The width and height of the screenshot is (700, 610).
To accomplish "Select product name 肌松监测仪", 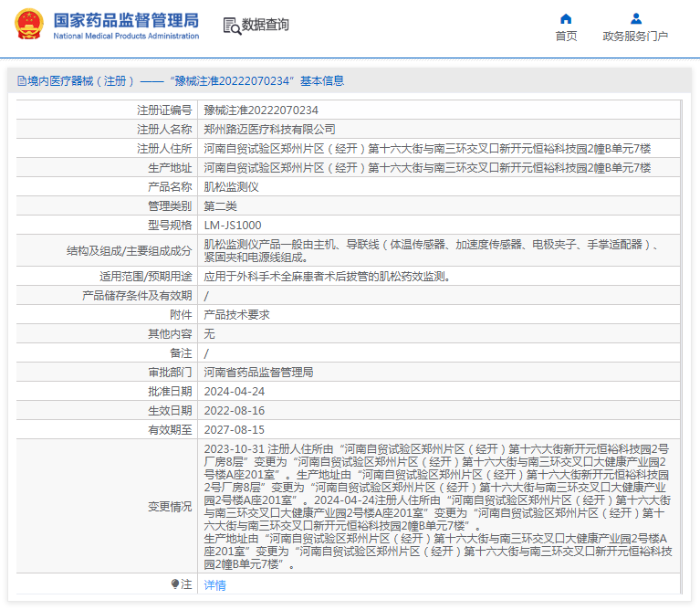I will click(x=231, y=187).
